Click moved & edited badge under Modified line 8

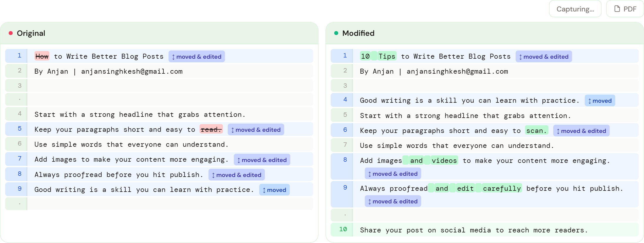tap(393, 174)
